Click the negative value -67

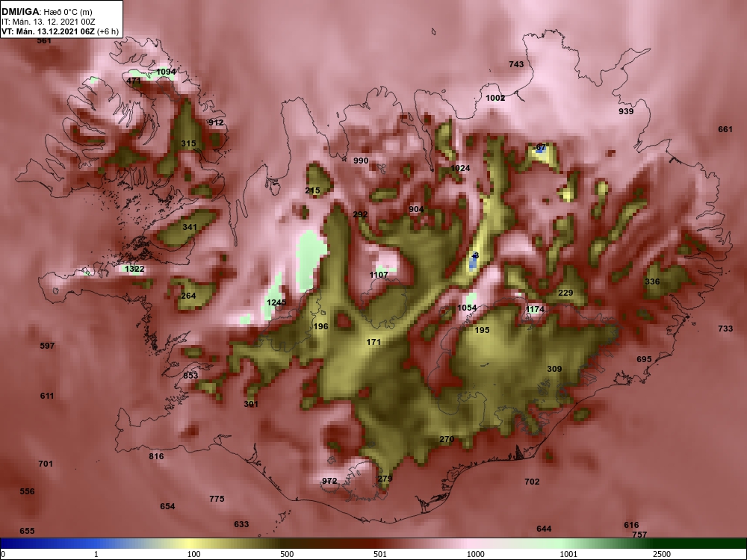(540, 148)
